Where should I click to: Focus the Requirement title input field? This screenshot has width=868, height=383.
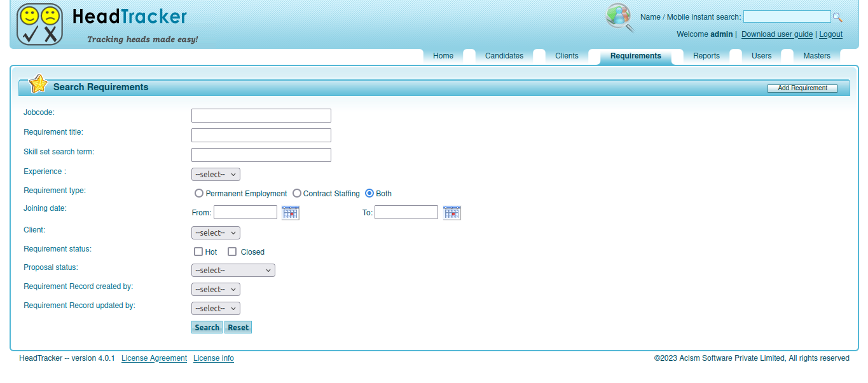[261, 135]
